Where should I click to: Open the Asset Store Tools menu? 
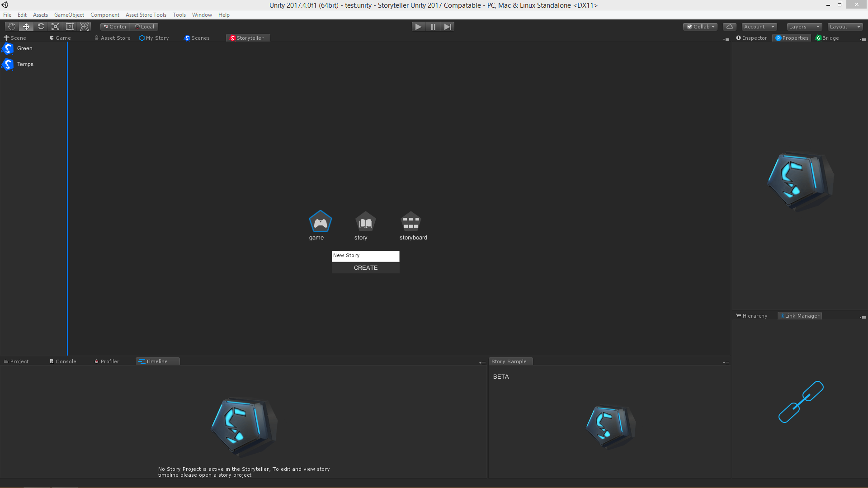pyautogui.click(x=146, y=15)
